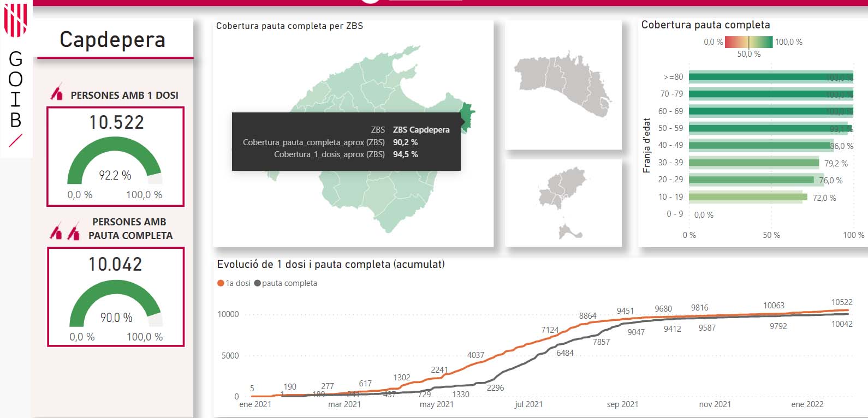Click the 'sep 2021' x-axis label
This screenshot has width=868, height=418.
pos(622,404)
